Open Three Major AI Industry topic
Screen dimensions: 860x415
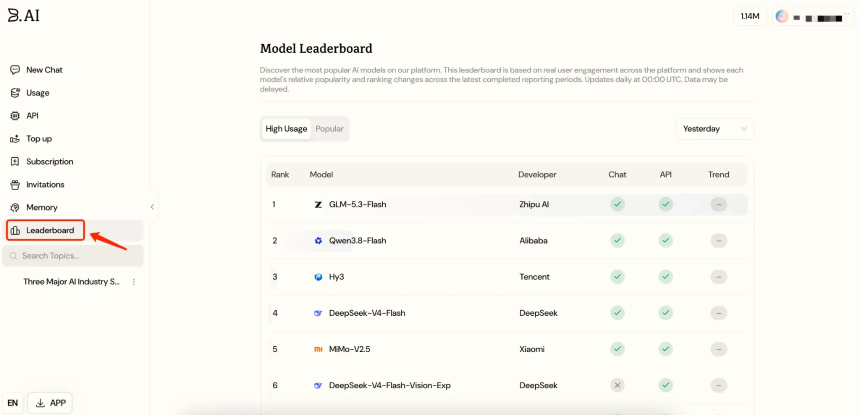71,282
